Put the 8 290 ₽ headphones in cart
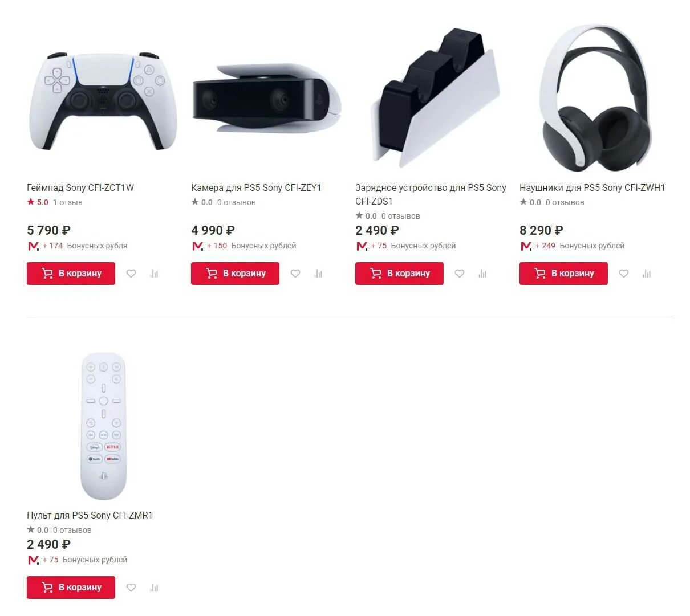Image resolution: width=690 pixels, height=616 pixels. coord(563,274)
